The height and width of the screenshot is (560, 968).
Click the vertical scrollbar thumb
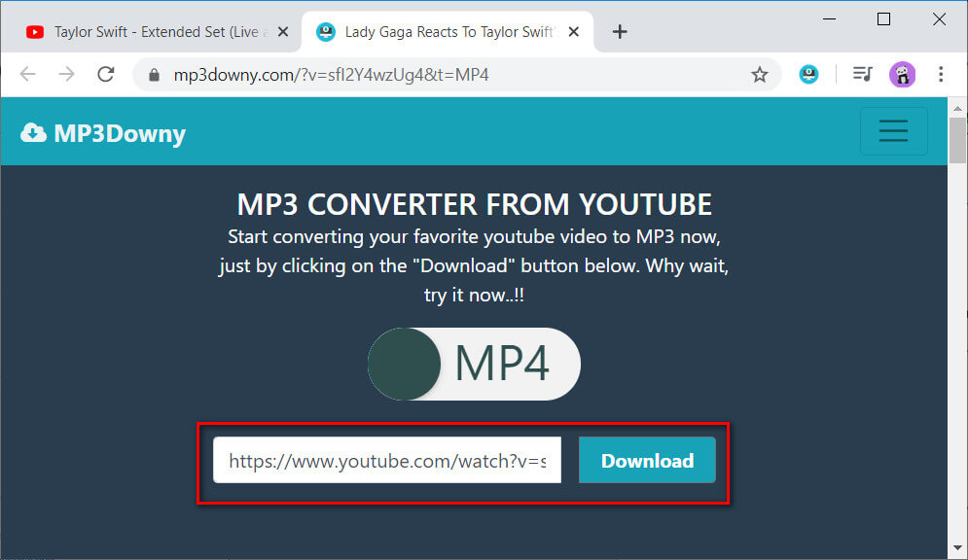(957, 141)
